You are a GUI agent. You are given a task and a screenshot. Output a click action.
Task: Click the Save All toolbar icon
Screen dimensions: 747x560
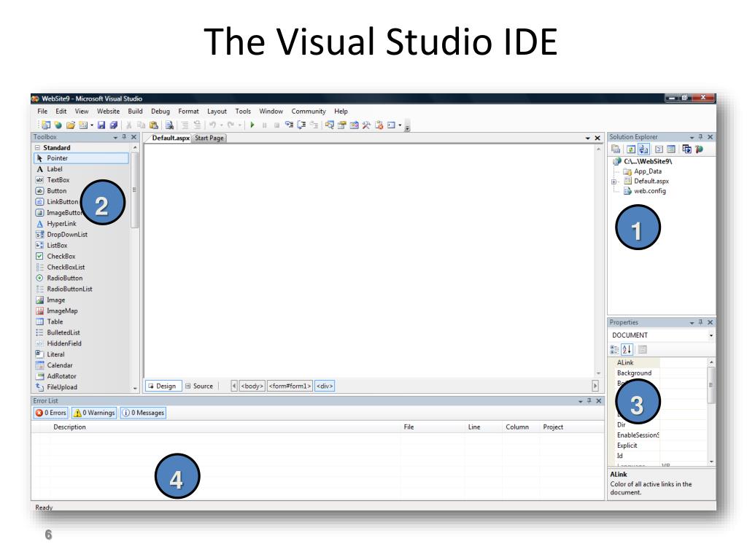(113, 125)
